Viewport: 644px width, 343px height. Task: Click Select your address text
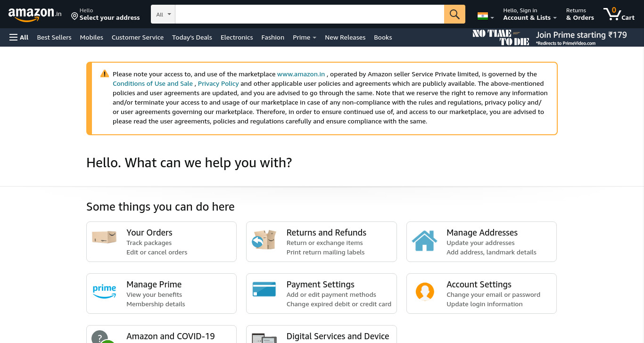tap(110, 18)
